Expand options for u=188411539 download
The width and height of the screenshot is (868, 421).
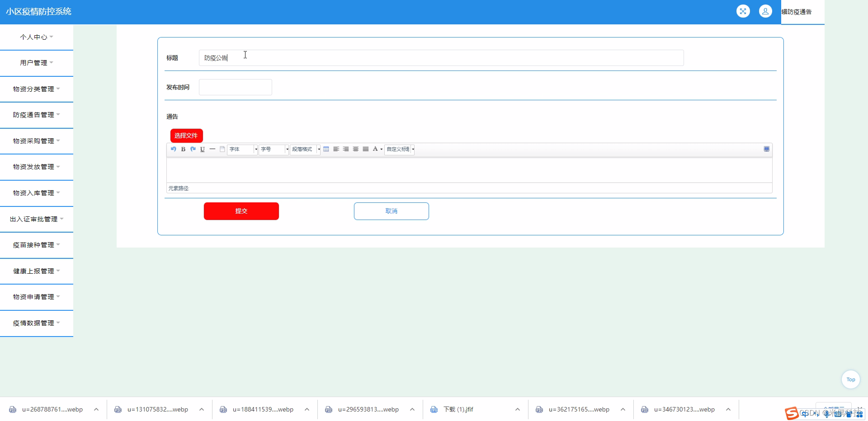(307, 409)
